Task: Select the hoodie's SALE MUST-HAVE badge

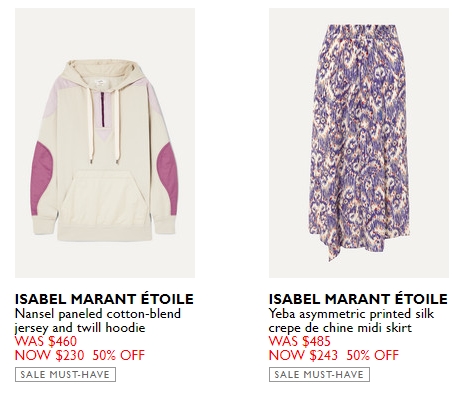Action: pyautogui.click(x=65, y=374)
